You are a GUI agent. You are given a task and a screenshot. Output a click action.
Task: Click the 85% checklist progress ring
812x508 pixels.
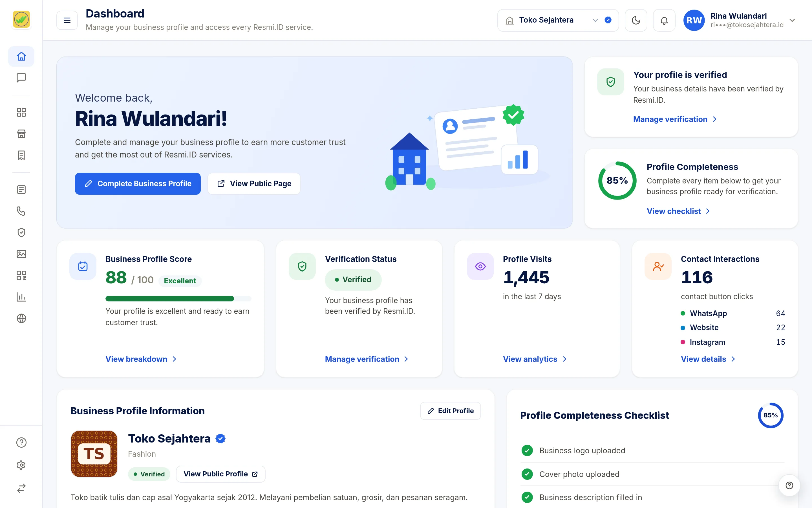pos(770,415)
